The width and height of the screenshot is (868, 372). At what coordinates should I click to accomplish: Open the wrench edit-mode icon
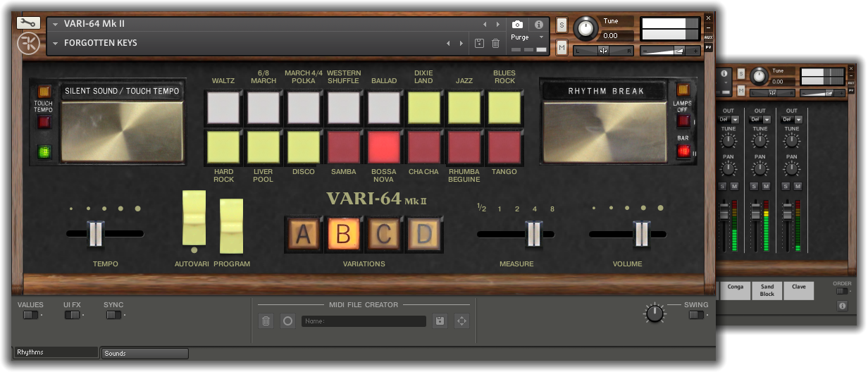28,23
